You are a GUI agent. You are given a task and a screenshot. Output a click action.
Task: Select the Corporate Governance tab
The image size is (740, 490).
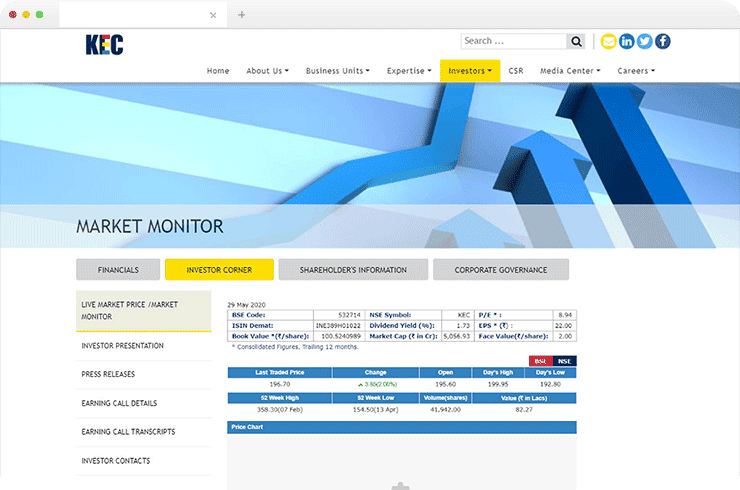[x=501, y=270]
